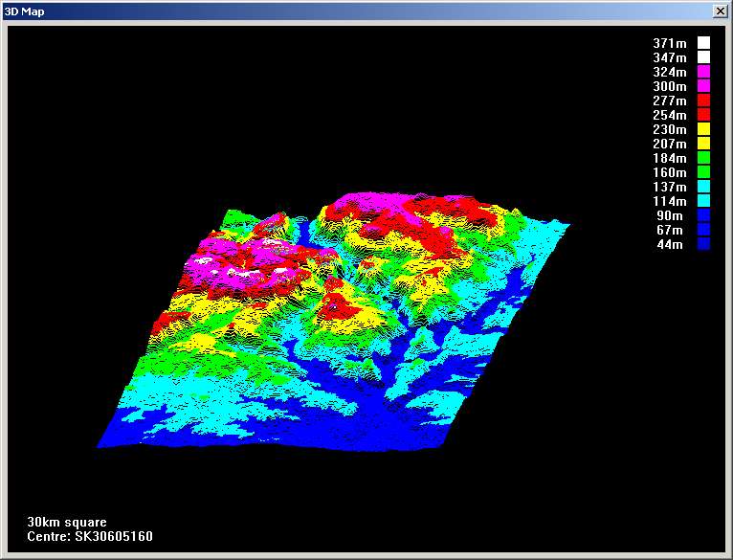This screenshot has height=560, width=733.
Task: Click the 'Centre: SK30605160' text
Action: [90, 537]
